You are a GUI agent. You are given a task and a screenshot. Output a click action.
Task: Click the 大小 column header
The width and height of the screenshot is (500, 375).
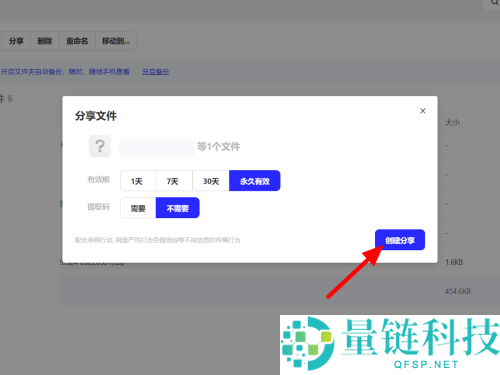(452, 123)
